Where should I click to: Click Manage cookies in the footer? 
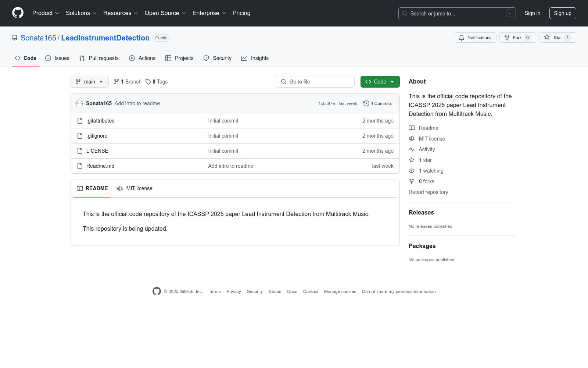pyautogui.click(x=340, y=291)
